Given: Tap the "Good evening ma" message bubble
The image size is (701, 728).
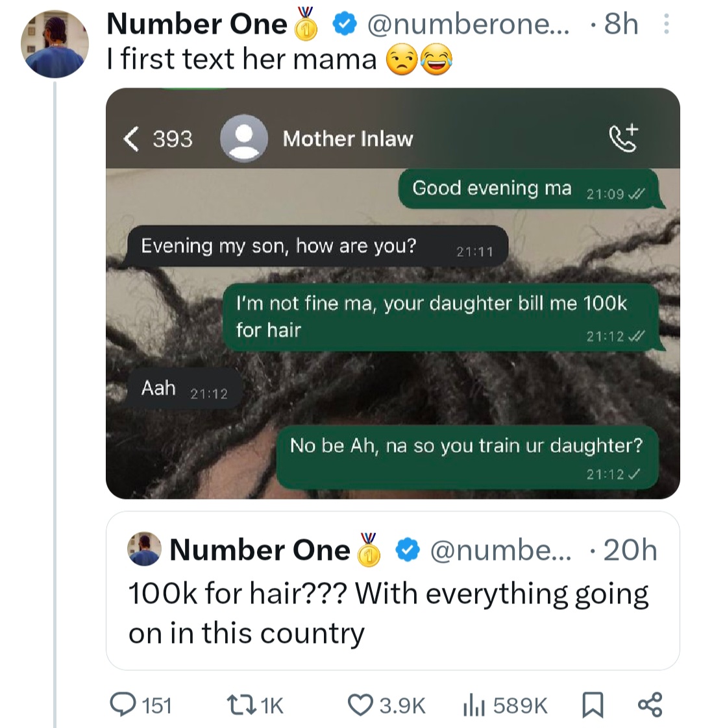Looking at the screenshot, I should (x=527, y=189).
